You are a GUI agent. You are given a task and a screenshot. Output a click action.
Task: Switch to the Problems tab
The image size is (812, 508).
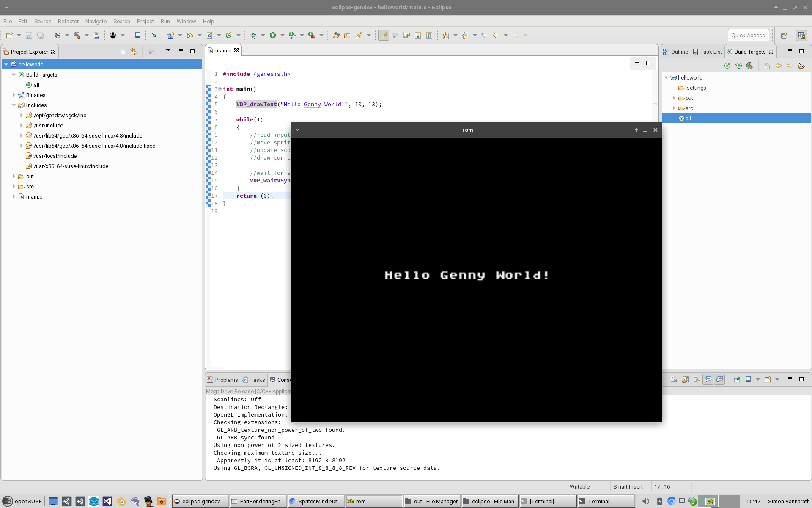[226, 380]
